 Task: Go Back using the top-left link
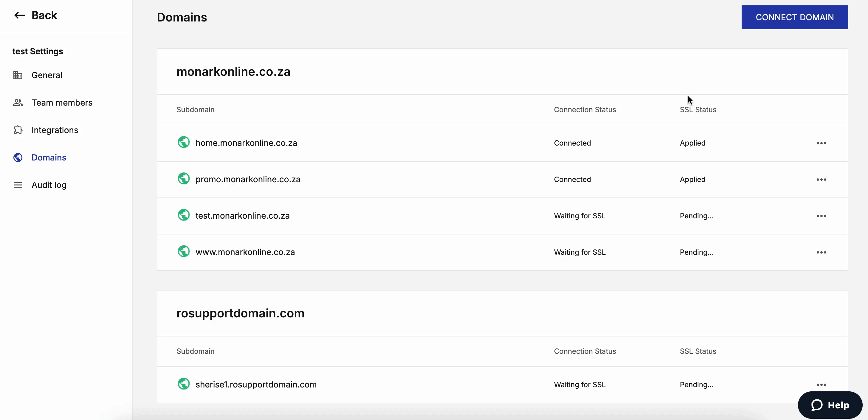pyautogui.click(x=35, y=15)
